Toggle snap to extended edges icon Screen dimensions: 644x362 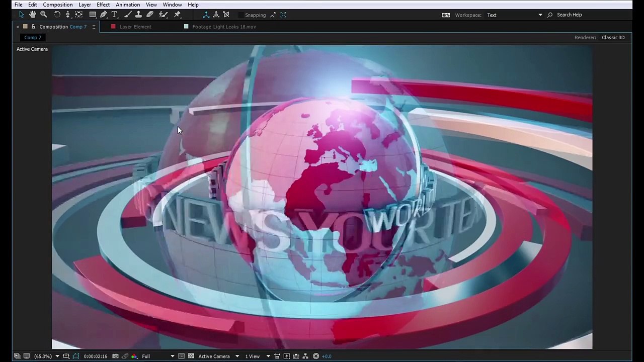click(x=273, y=15)
